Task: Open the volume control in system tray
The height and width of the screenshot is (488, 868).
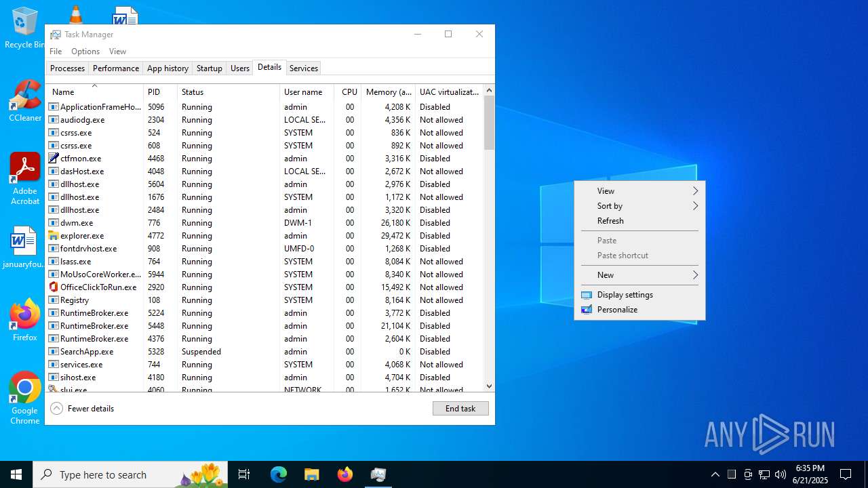Action: [x=781, y=474]
